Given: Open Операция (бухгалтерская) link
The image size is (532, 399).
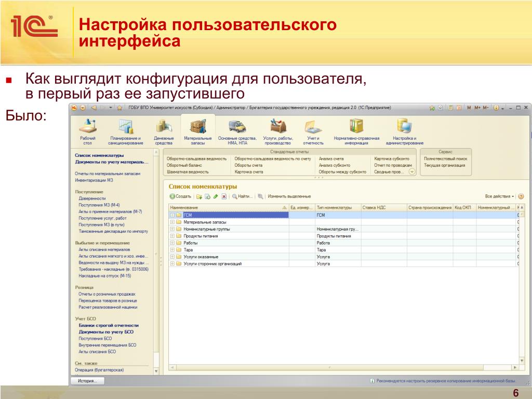Looking at the screenshot, I should pyautogui.click(x=99, y=370).
